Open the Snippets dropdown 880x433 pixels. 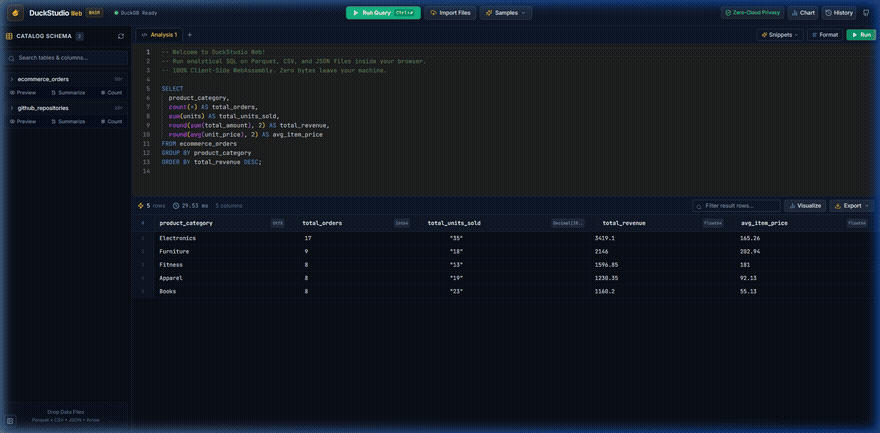[780, 35]
